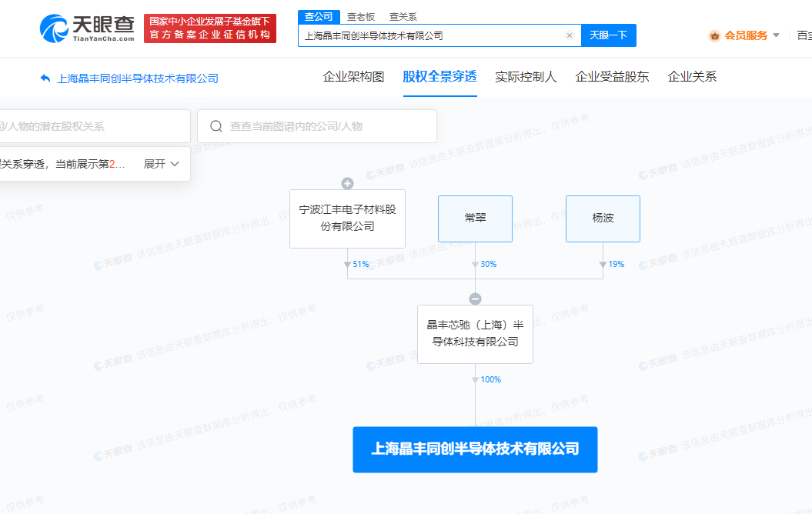Click the magnifier icon in graph search box
Screen dimensions: 812x514
216,126
